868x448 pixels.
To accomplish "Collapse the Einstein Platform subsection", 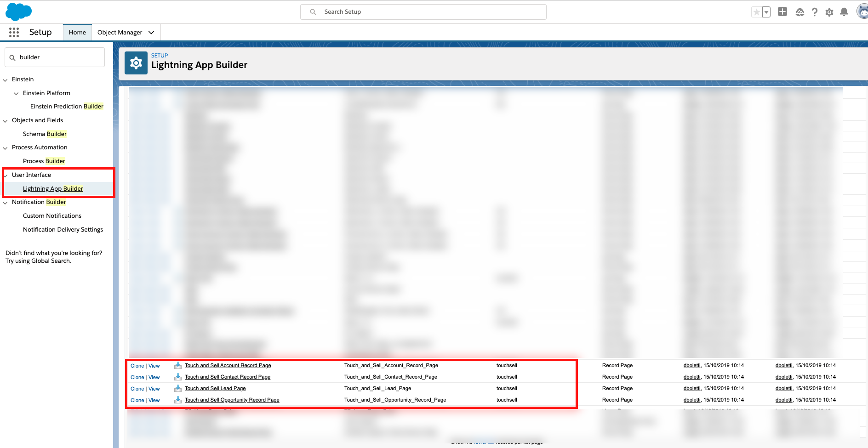I will point(16,93).
